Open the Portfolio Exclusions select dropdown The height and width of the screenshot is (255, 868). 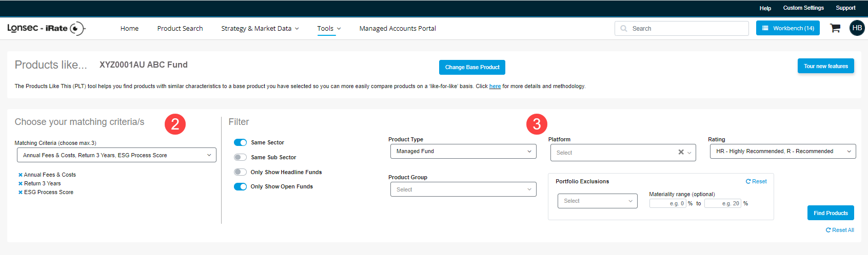point(598,201)
